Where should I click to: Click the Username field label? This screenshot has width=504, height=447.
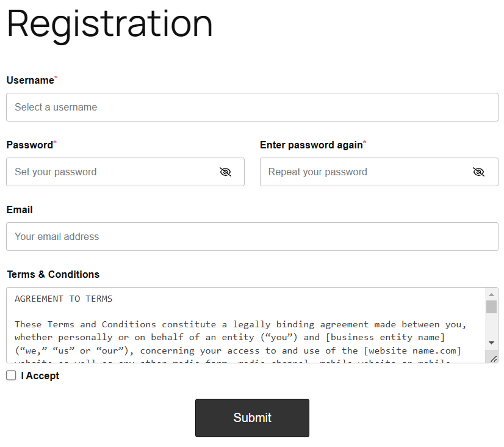[x=30, y=80]
